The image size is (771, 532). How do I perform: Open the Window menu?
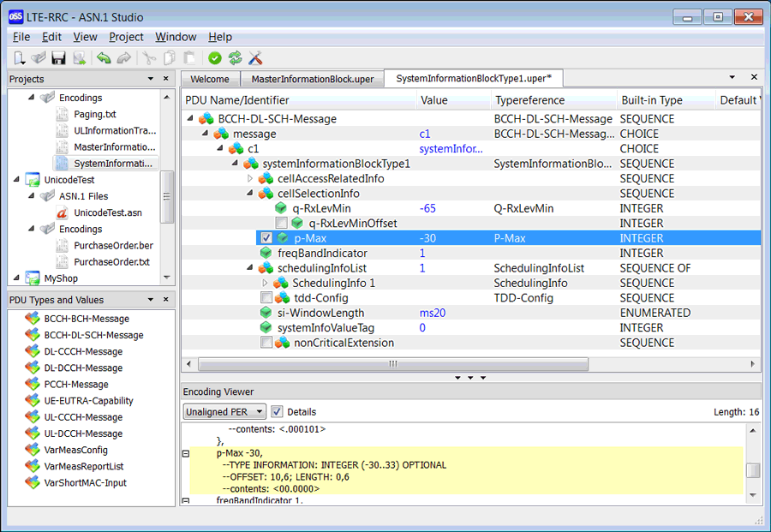click(176, 37)
